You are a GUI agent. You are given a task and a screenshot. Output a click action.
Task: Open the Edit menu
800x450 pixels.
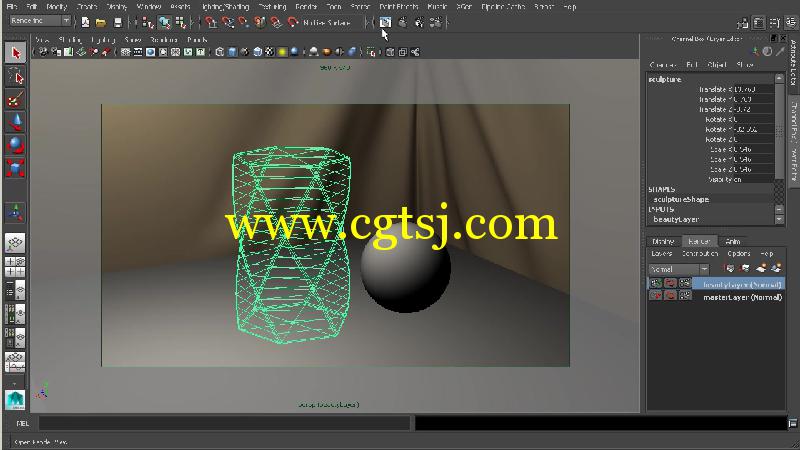[32, 7]
